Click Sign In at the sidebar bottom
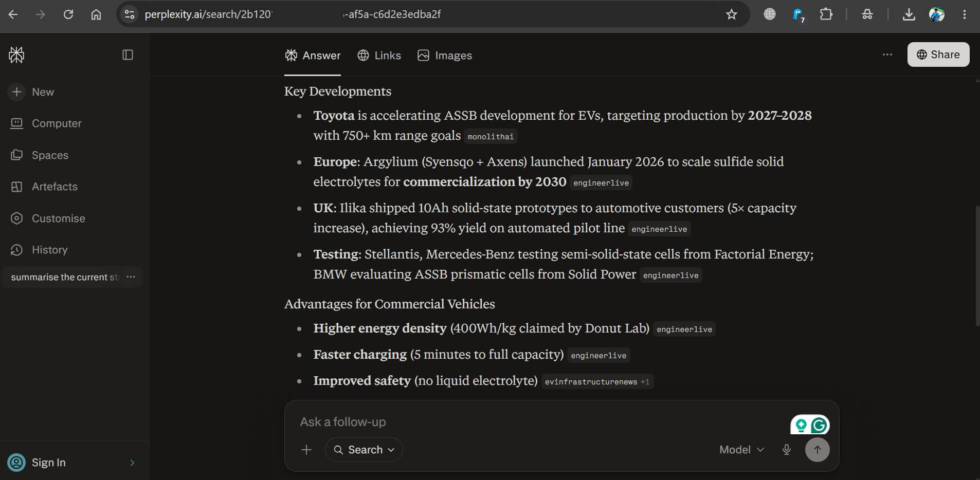The image size is (980, 480). (49, 463)
